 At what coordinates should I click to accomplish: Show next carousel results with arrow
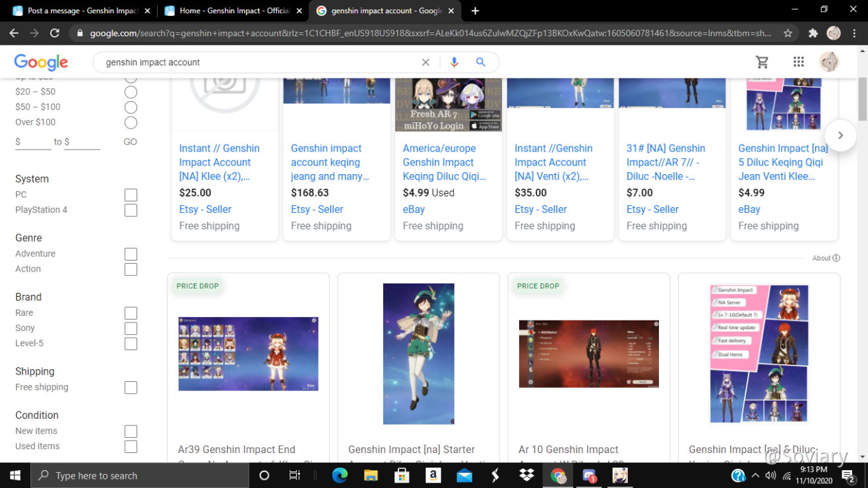[840, 135]
